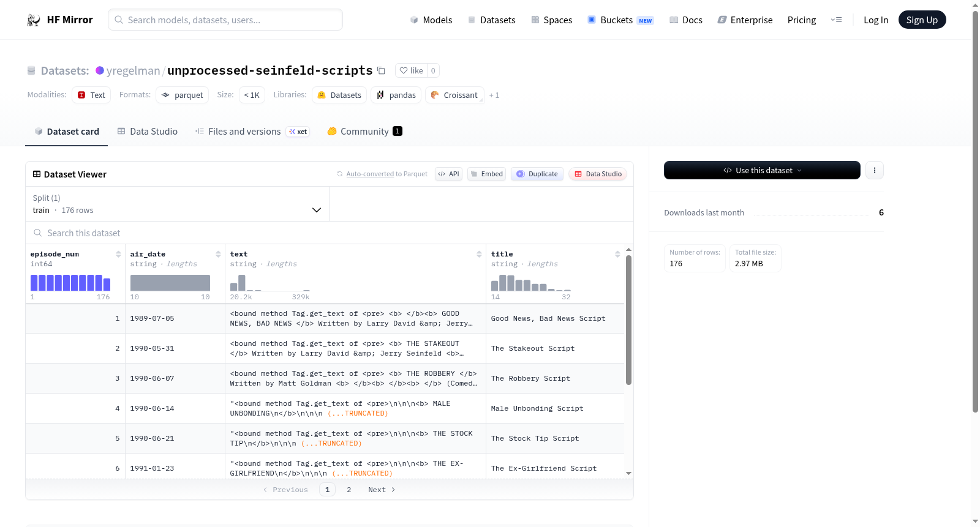Open the yregelman user profile link
The width and height of the screenshot is (980, 527).
[x=133, y=70]
